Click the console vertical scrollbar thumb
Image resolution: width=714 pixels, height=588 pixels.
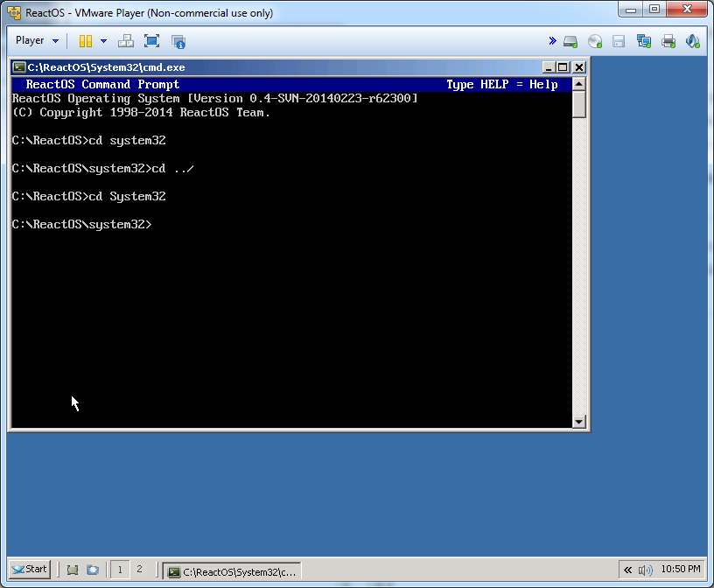click(x=578, y=104)
